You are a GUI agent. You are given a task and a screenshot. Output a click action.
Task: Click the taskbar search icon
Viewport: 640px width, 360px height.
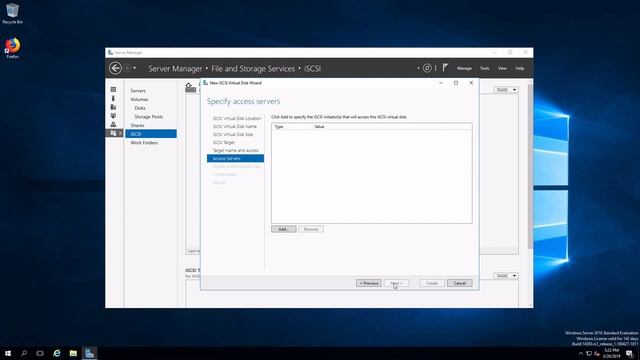pyautogui.click(x=24, y=353)
